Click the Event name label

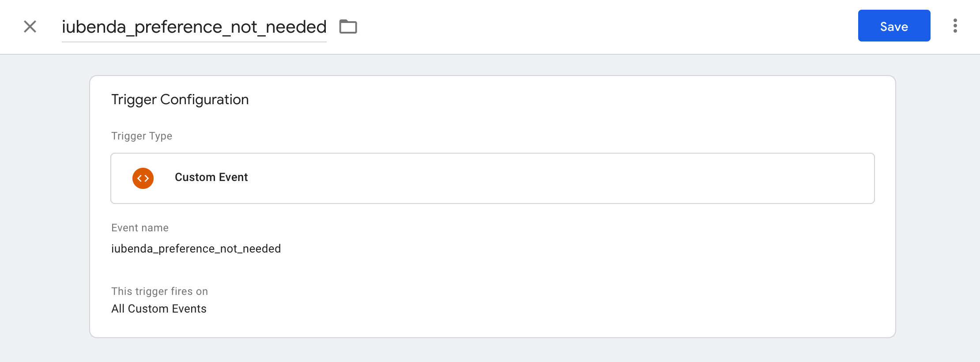[139, 228]
